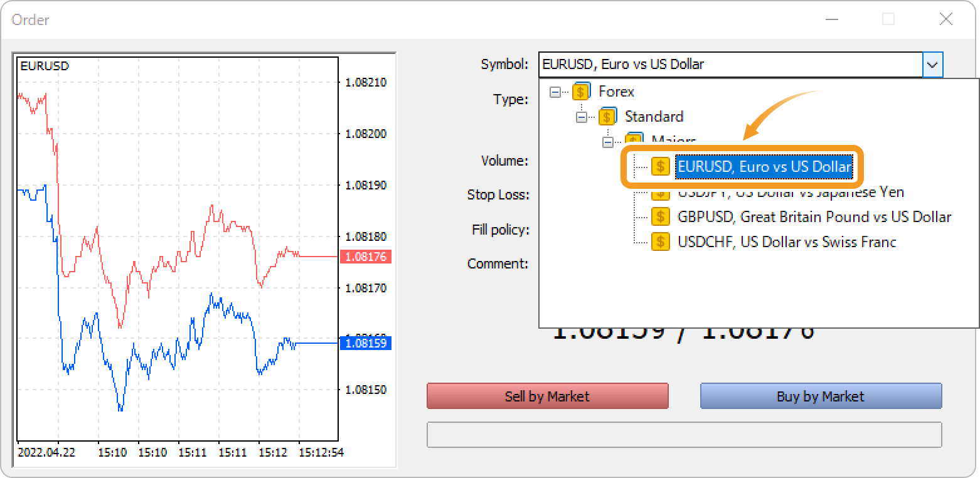Click the EURUSD chart title label
The height and width of the screenshot is (478, 980).
point(45,66)
